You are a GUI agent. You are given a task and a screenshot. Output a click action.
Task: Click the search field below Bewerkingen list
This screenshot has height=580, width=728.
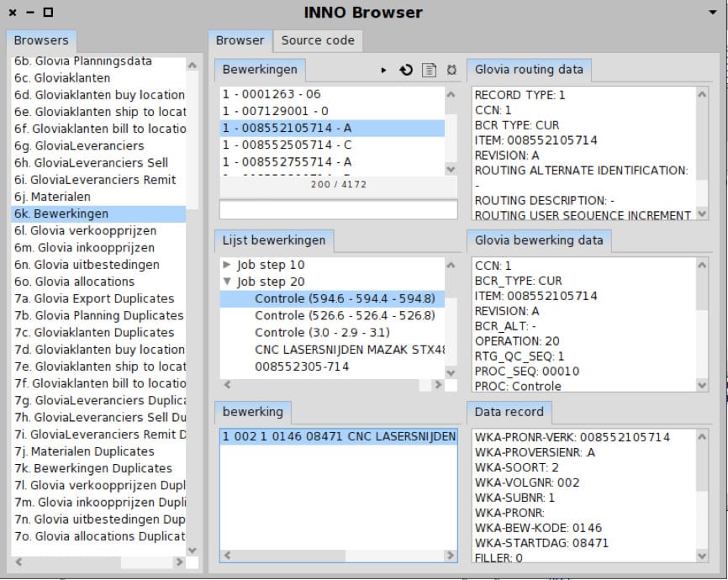coord(338,209)
